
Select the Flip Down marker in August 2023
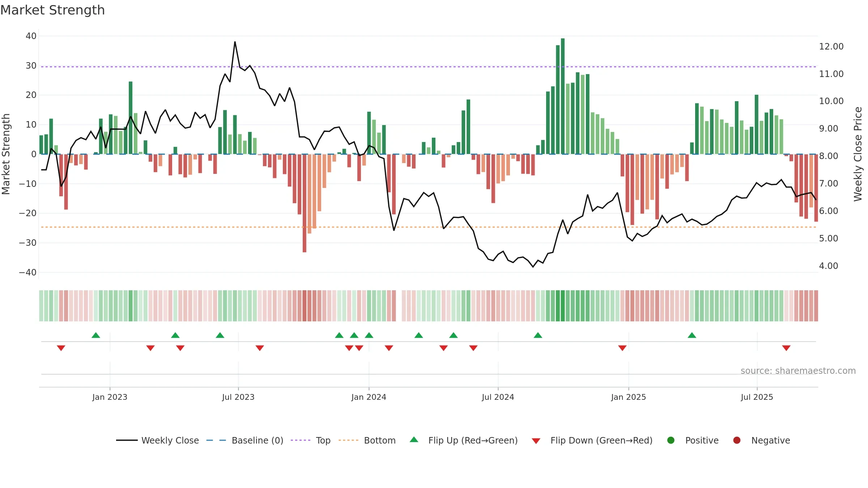click(x=260, y=348)
